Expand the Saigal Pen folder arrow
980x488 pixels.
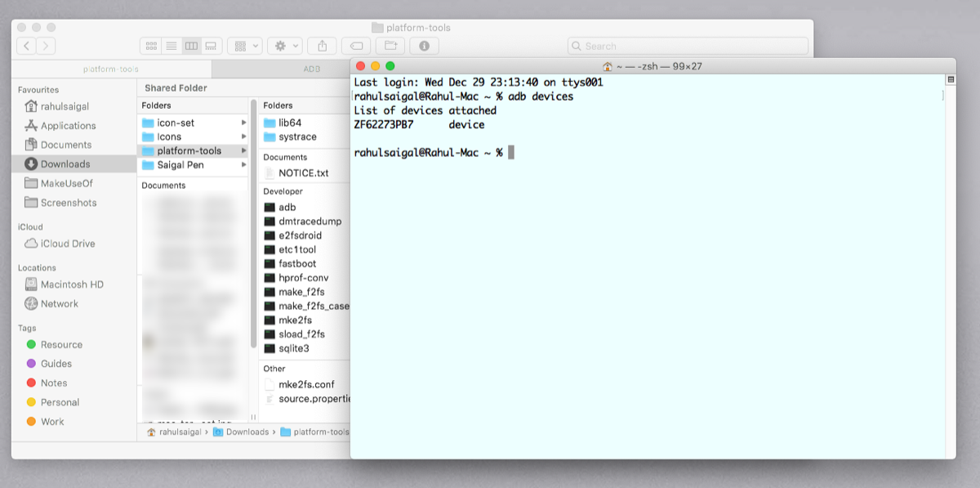pos(243,165)
